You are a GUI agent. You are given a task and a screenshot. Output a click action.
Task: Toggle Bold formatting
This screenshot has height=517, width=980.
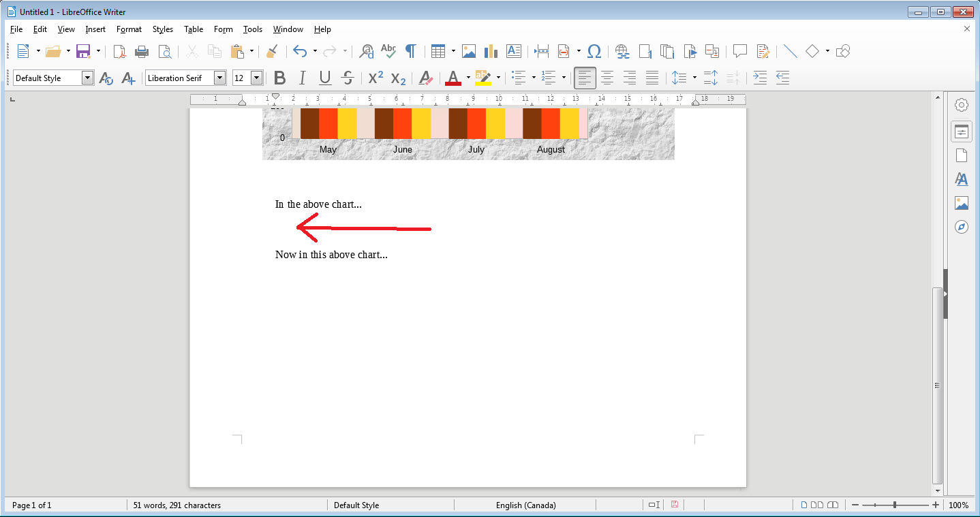coord(279,78)
